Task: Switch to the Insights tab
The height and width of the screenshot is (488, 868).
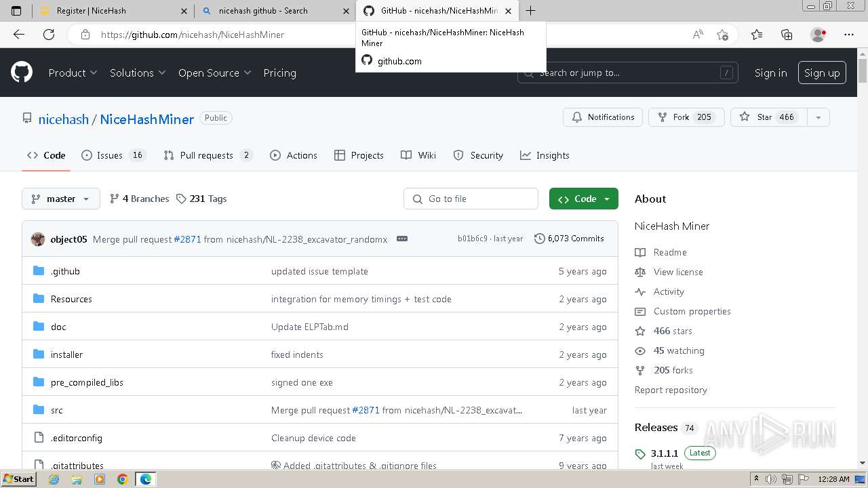Action: pos(545,155)
